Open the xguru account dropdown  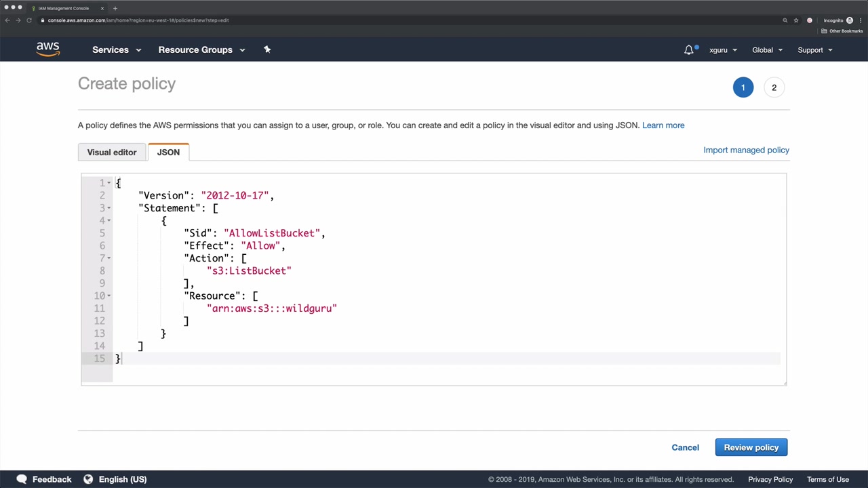[723, 49]
